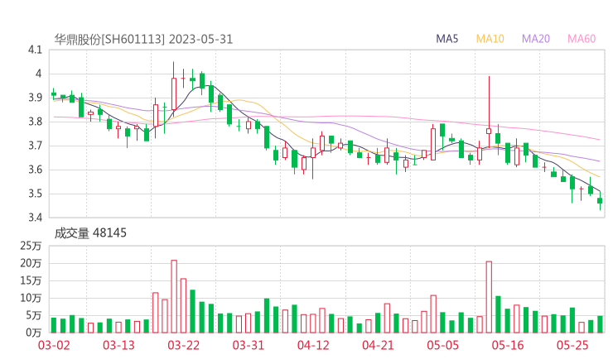Click the 05-25 date axis label
Viewport: 613px width, 364px height.
[x=572, y=345]
